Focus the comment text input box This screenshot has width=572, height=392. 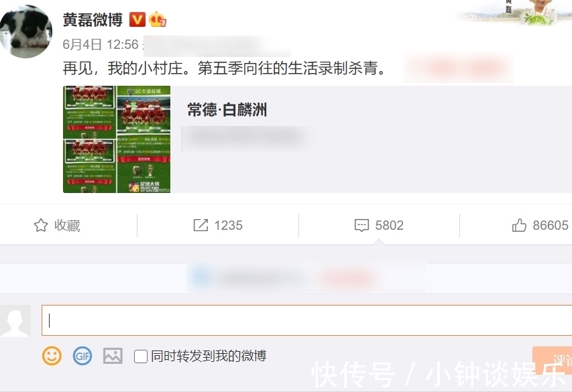pyautogui.click(x=307, y=320)
